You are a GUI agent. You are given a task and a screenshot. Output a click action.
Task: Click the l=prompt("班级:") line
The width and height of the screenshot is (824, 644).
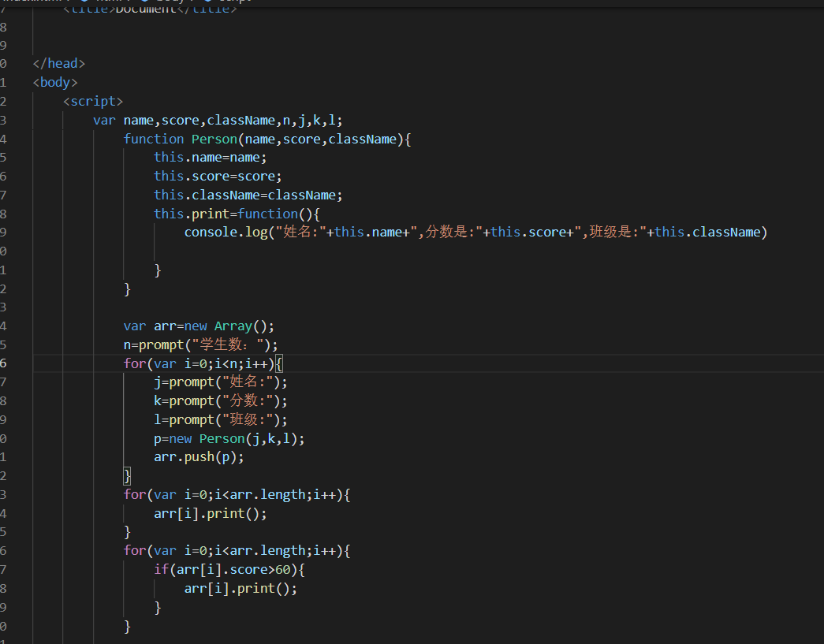click(221, 419)
